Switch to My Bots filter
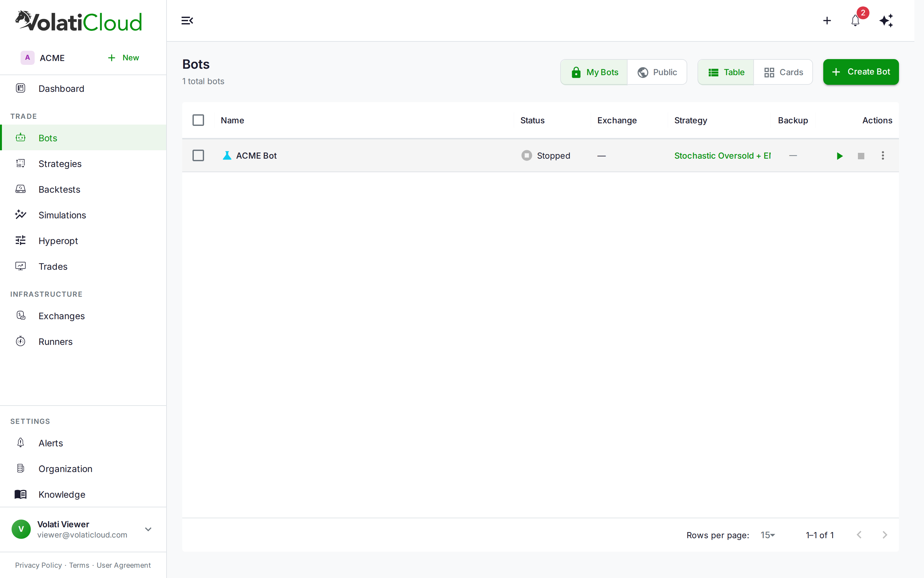 click(594, 72)
